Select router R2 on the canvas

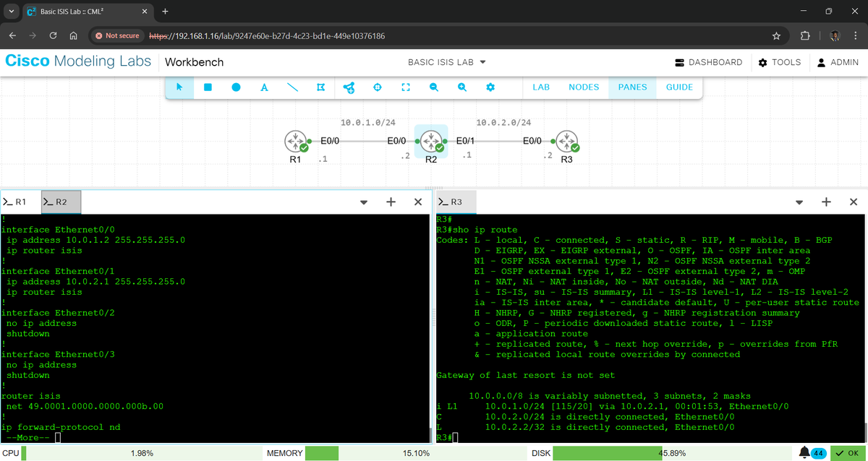[431, 141]
